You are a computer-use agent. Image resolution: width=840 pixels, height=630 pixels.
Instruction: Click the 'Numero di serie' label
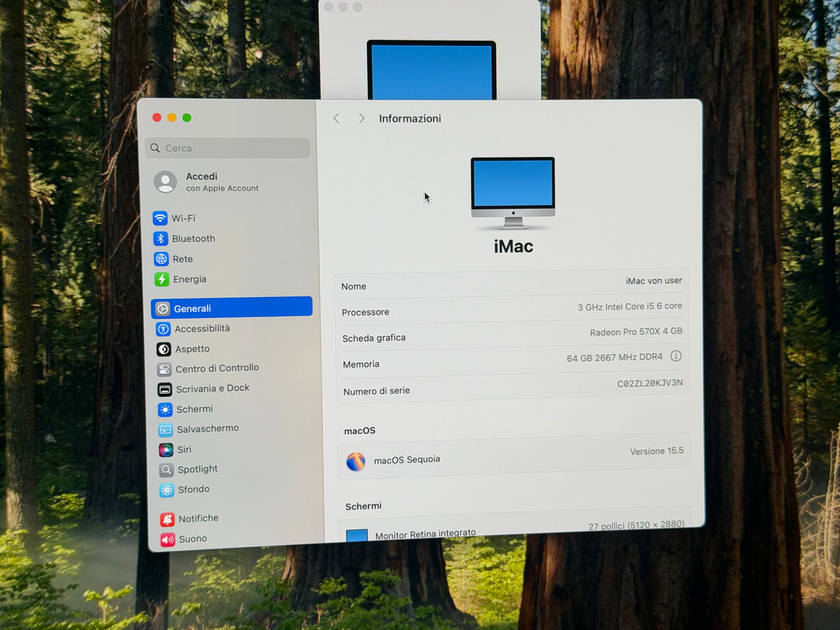pyautogui.click(x=377, y=391)
